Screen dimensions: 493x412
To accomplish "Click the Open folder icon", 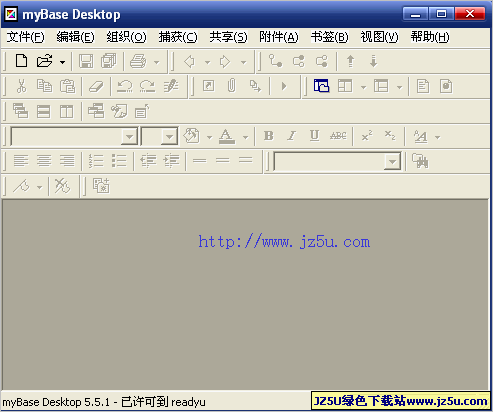I will 45,61.
